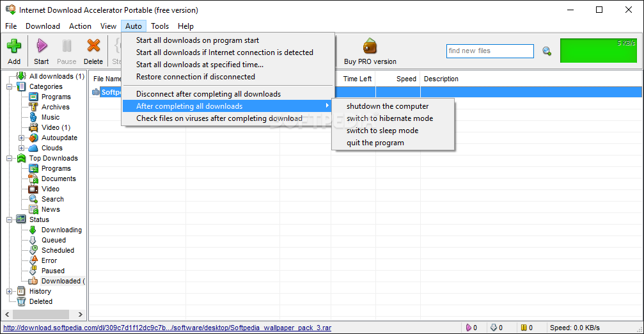Viewport: 644px width, 334px height.
Task: Click the red X Delete icon
Action: click(93, 45)
